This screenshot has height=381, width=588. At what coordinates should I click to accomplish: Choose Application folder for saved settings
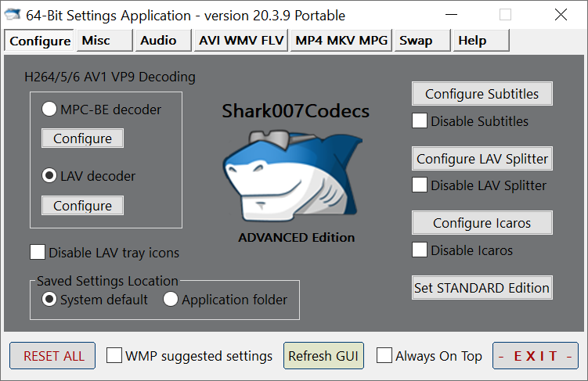(171, 300)
